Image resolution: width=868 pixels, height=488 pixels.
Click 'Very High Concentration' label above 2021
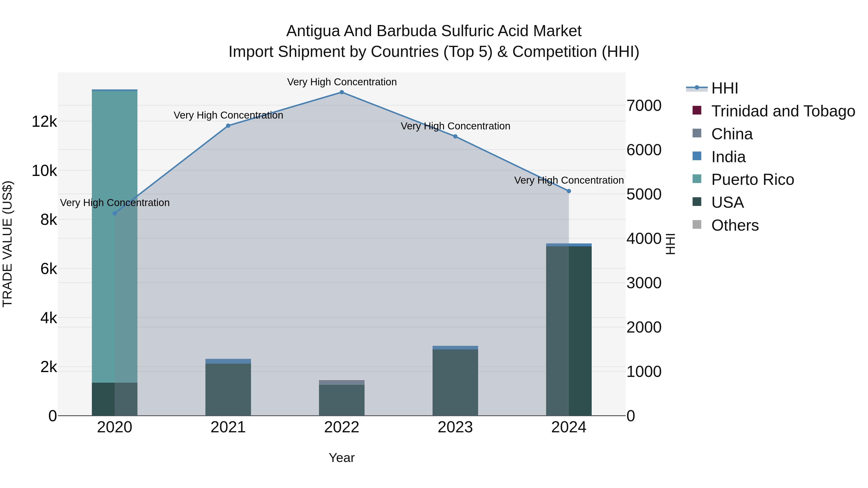click(x=228, y=115)
